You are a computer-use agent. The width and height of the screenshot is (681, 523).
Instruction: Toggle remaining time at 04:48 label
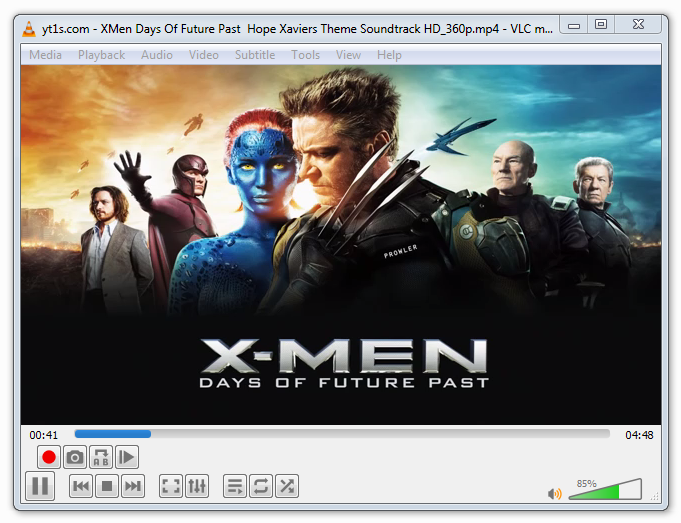tap(639, 435)
